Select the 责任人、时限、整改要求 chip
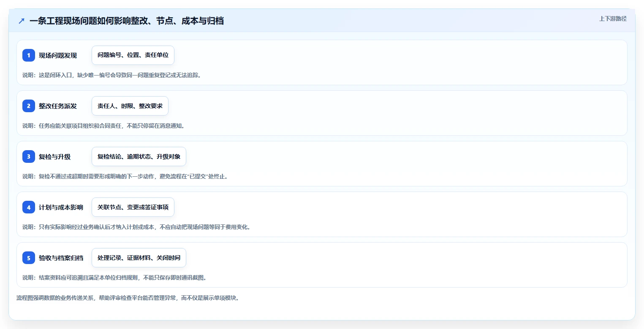Screen dimensions: 644x329 130,106
